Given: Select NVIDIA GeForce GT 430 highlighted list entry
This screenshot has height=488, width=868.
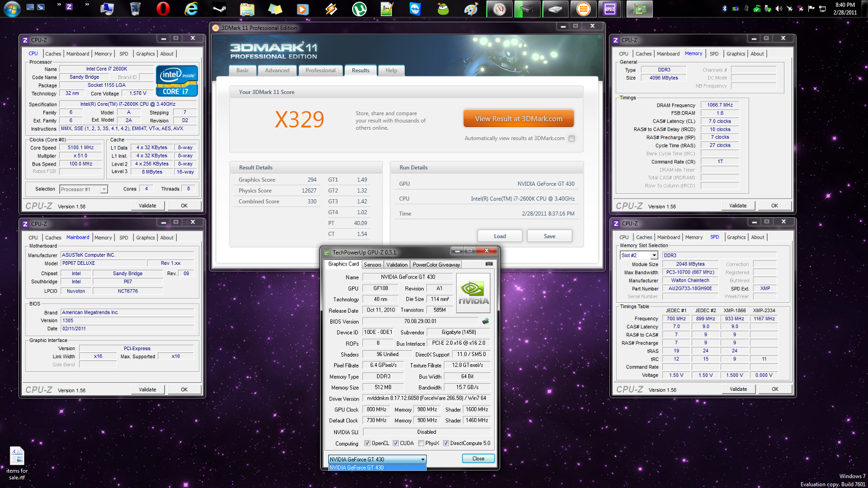Looking at the screenshot, I should pyautogui.click(x=377, y=467).
